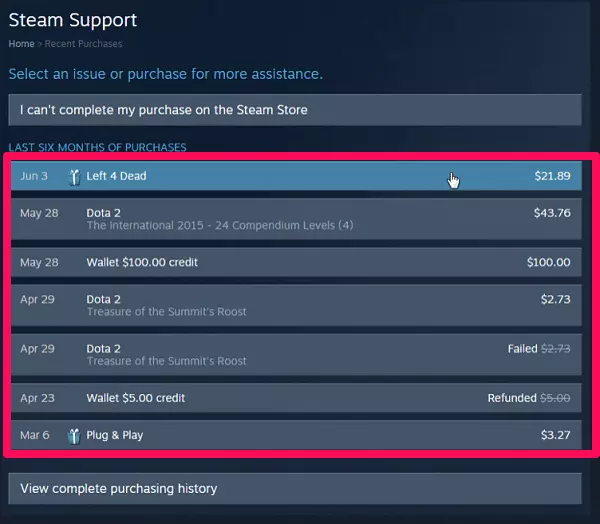Click the Jun 3 purchase date

pyautogui.click(x=34, y=176)
